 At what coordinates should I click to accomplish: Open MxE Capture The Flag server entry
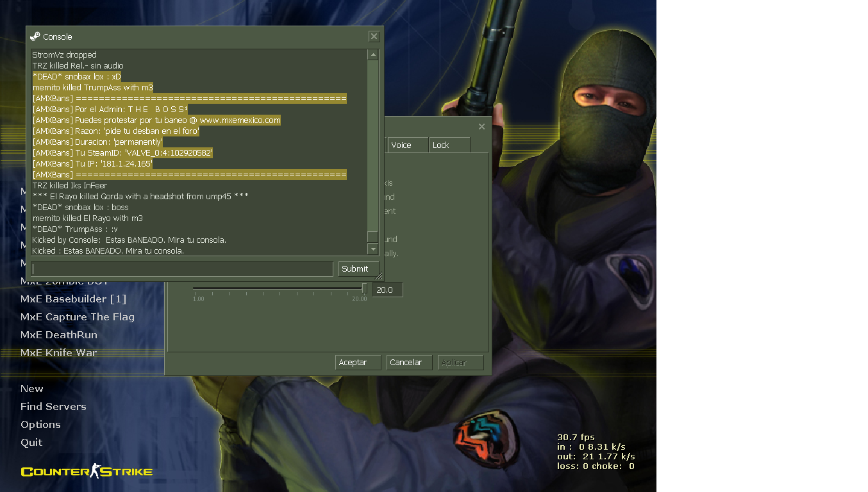[x=78, y=316]
